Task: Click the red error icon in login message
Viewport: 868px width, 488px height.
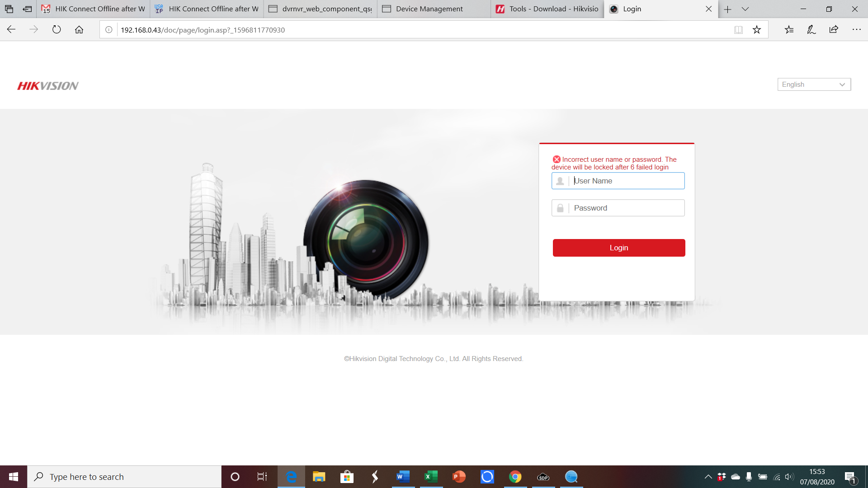Action: point(557,159)
